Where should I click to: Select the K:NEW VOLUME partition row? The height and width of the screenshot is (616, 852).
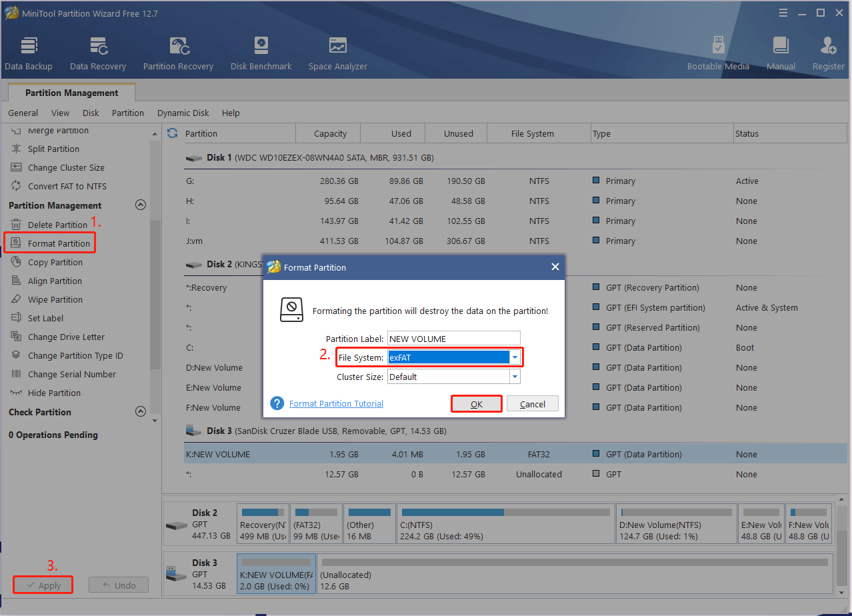[x=515, y=454]
